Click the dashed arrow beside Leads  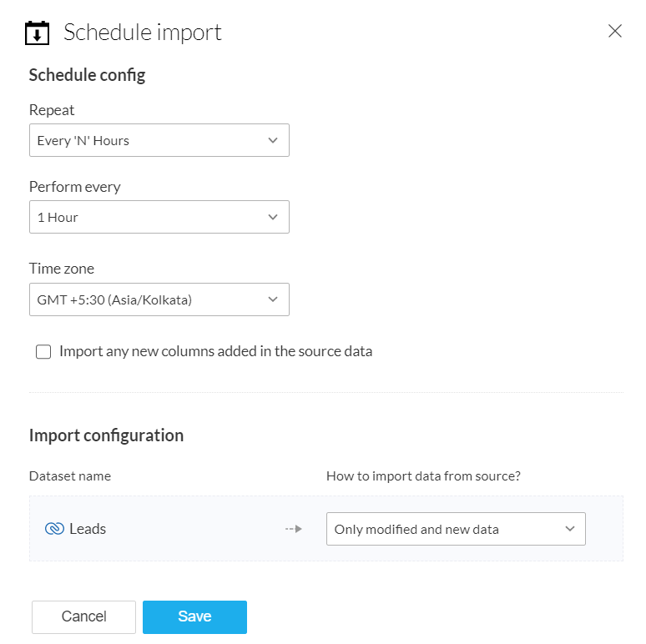click(x=293, y=529)
